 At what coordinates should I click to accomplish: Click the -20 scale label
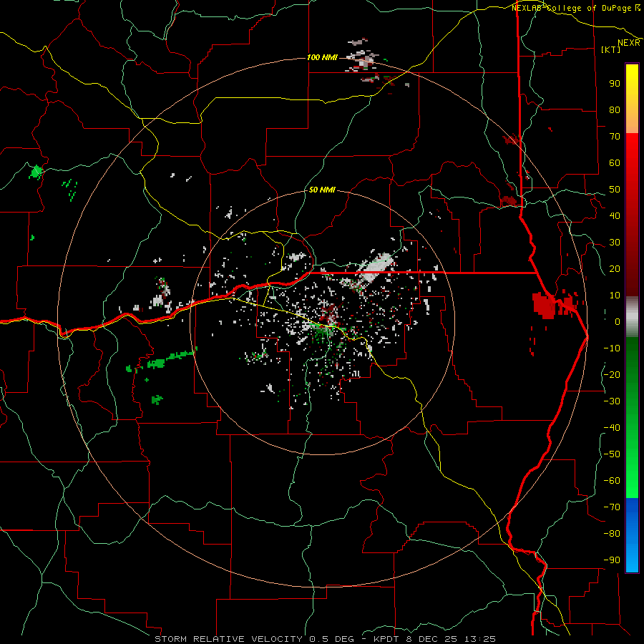[x=612, y=374]
